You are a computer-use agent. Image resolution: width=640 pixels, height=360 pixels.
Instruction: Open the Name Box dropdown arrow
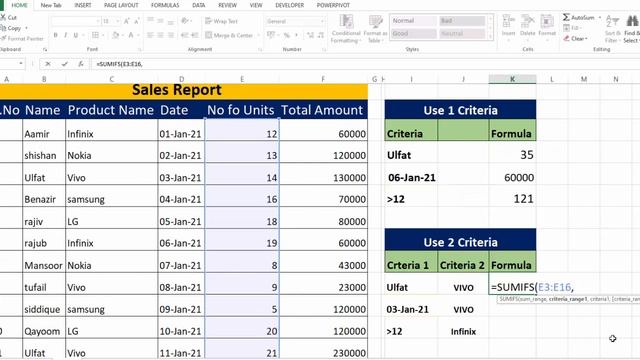21,64
